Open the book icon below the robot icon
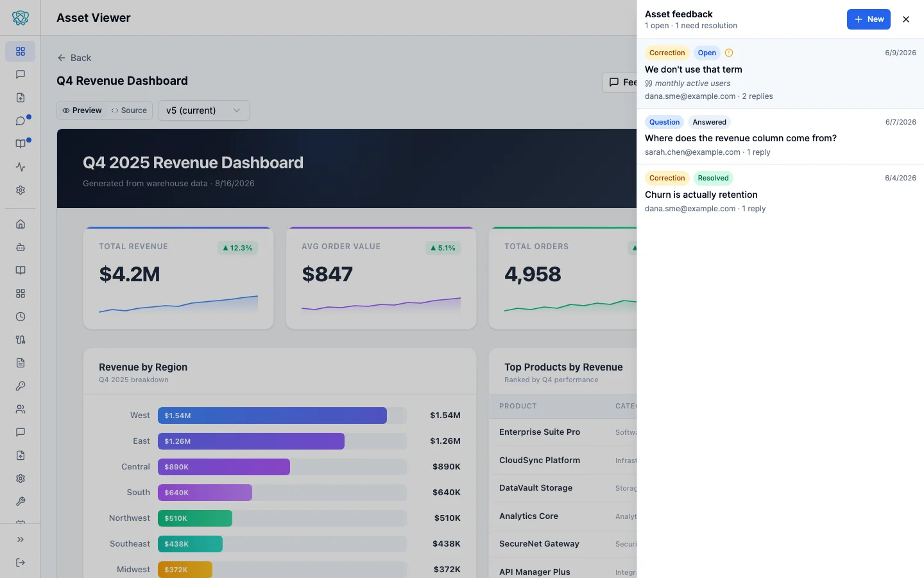Image resolution: width=924 pixels, height=578 pixels. [x=21, y=270]
